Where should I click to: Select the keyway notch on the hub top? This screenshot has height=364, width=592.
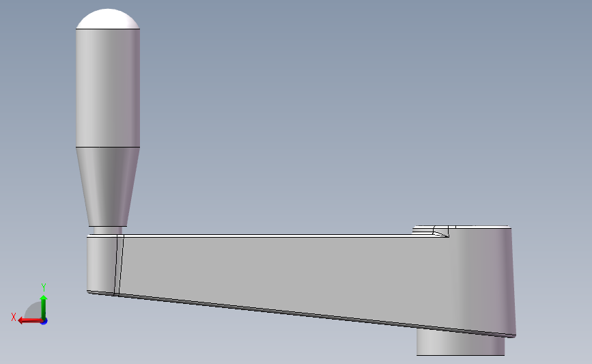(x=440, y=232)
